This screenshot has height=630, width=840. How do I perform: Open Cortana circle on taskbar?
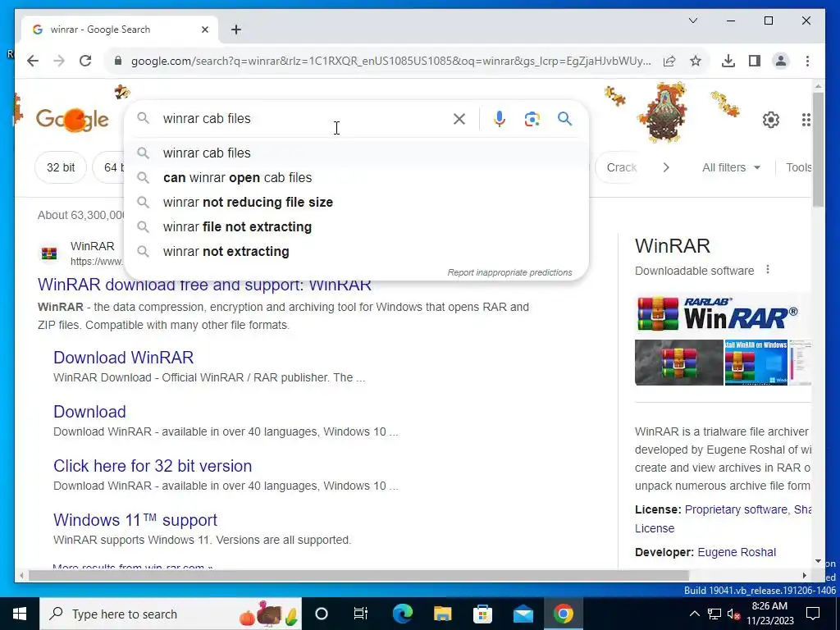click(x=322, y=614)
